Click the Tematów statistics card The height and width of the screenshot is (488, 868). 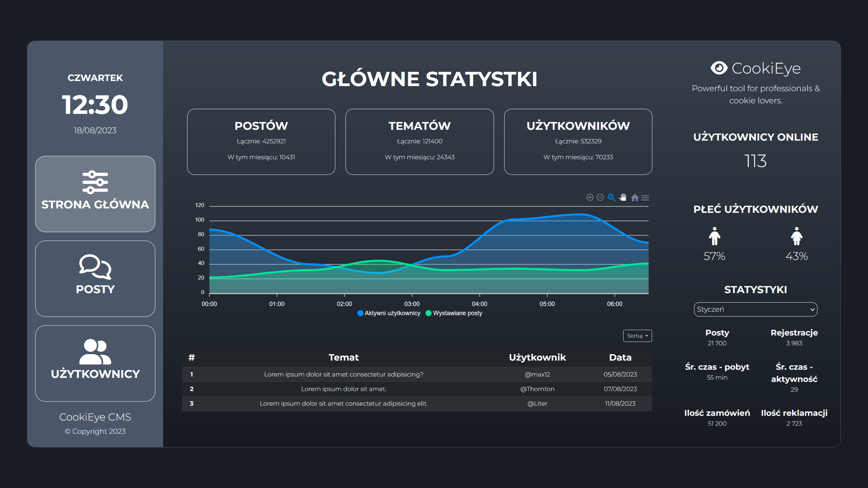pyautogui.click(x=419, y=142)
